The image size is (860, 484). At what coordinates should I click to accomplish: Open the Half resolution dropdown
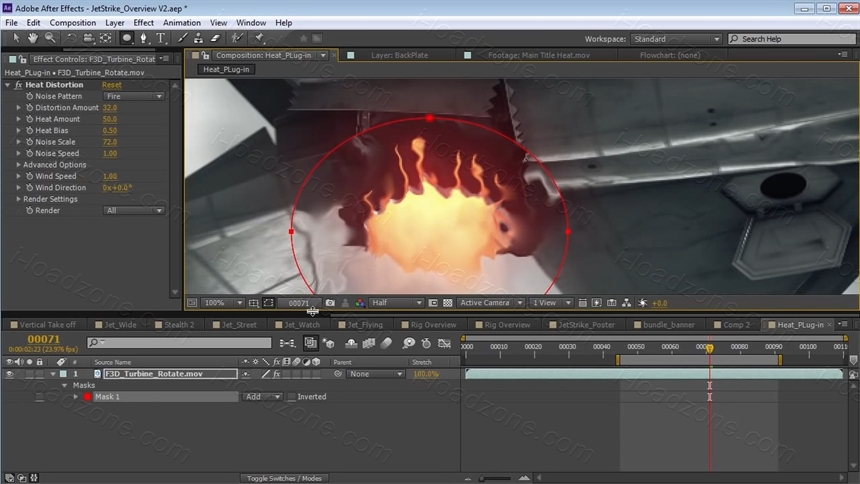click(396, 302)
